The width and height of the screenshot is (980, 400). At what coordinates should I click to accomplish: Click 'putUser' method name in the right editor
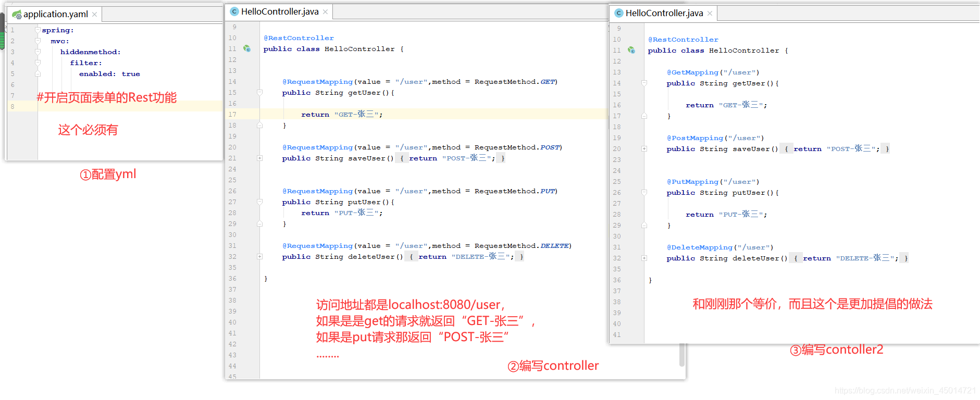coord(749,193)
